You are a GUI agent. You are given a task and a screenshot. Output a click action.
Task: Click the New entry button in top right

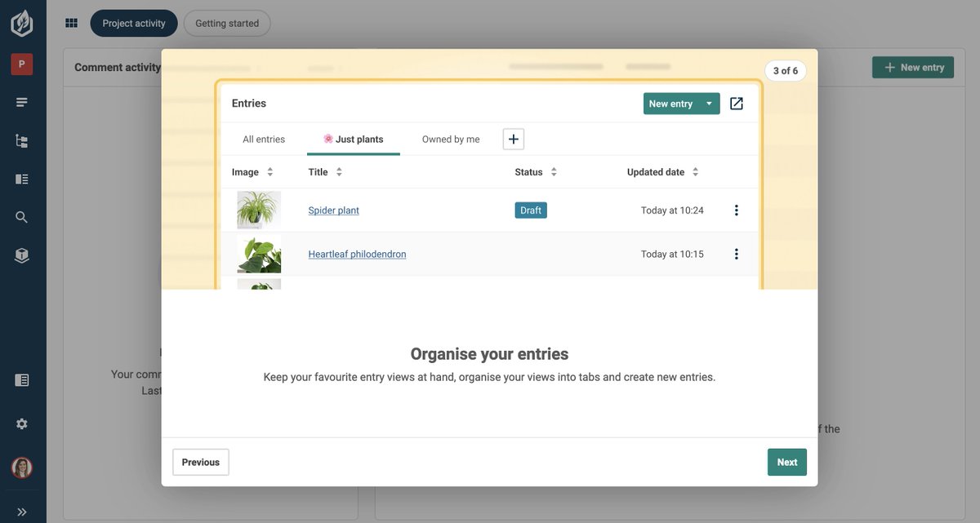[x=913, y=68]
